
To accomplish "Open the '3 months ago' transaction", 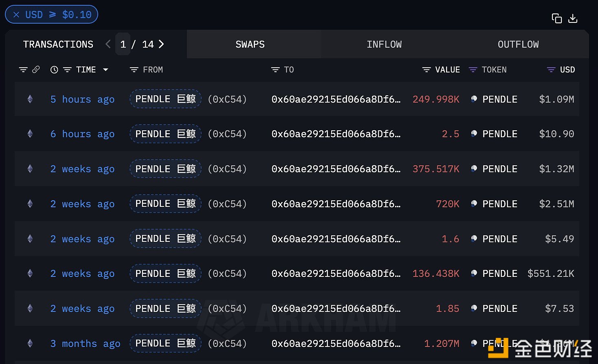I will click(85, 344).
